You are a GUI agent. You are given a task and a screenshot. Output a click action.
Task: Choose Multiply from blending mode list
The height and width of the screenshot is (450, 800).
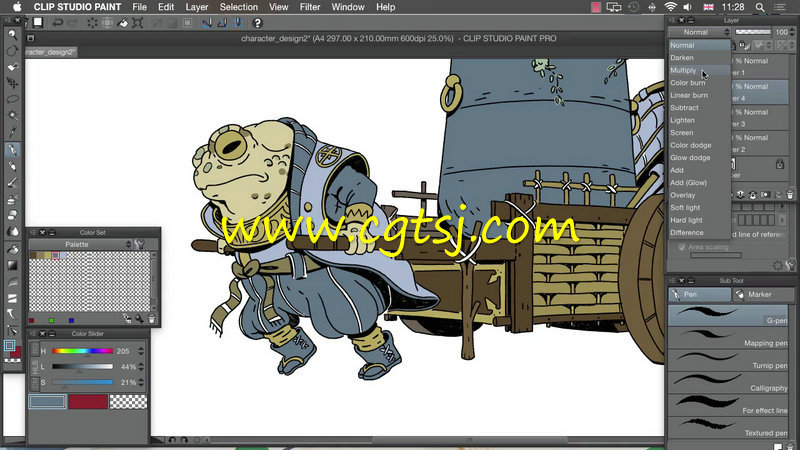(x=683, y=70)
